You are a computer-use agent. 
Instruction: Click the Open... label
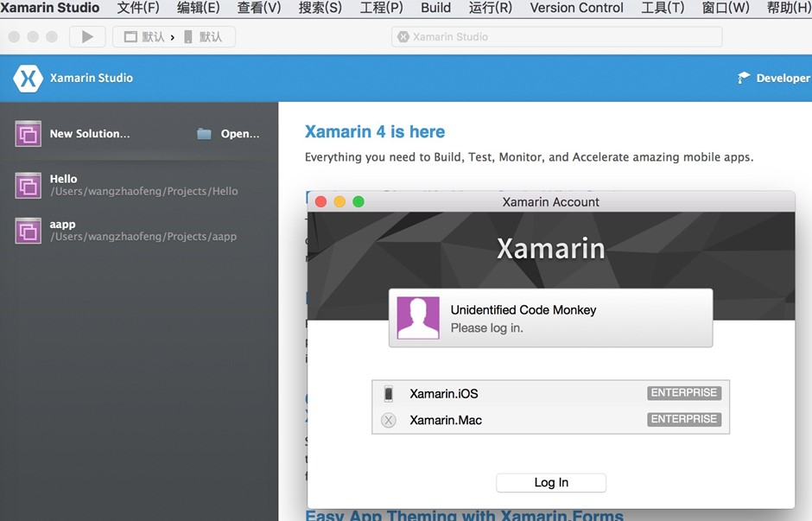pos(240,134)
